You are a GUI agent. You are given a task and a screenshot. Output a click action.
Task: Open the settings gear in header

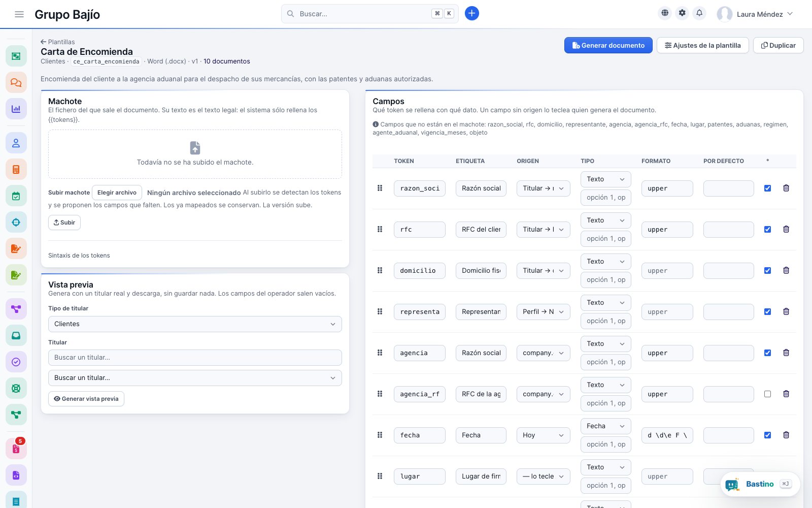682,13
